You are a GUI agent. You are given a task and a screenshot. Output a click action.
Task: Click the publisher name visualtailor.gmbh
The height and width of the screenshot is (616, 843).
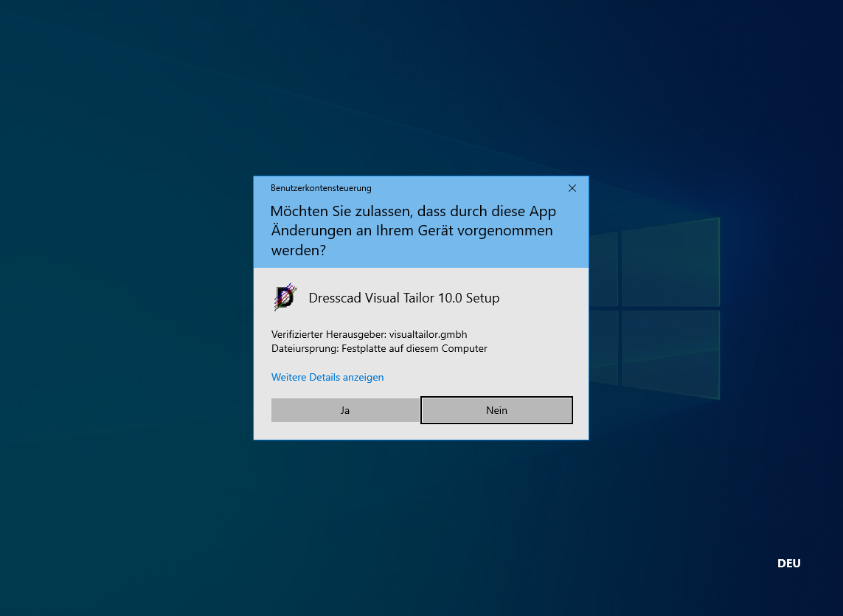pyautogui.click(x=428, y=334)
